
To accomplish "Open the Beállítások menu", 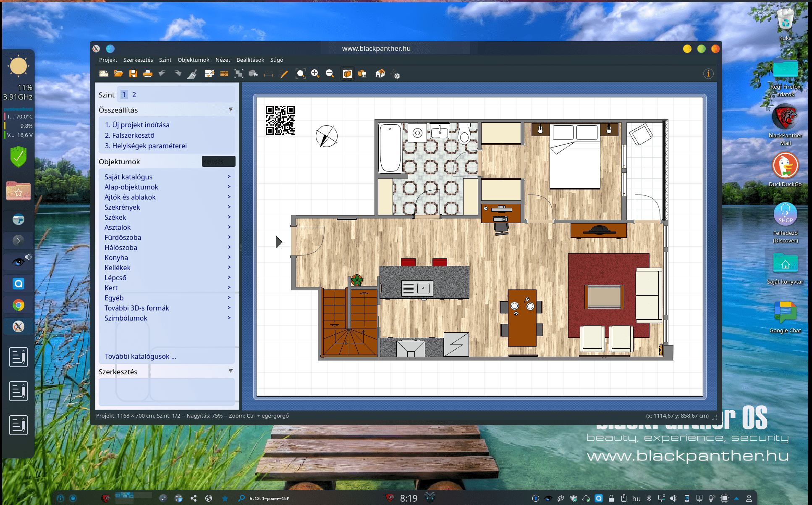I will (250, 60).
